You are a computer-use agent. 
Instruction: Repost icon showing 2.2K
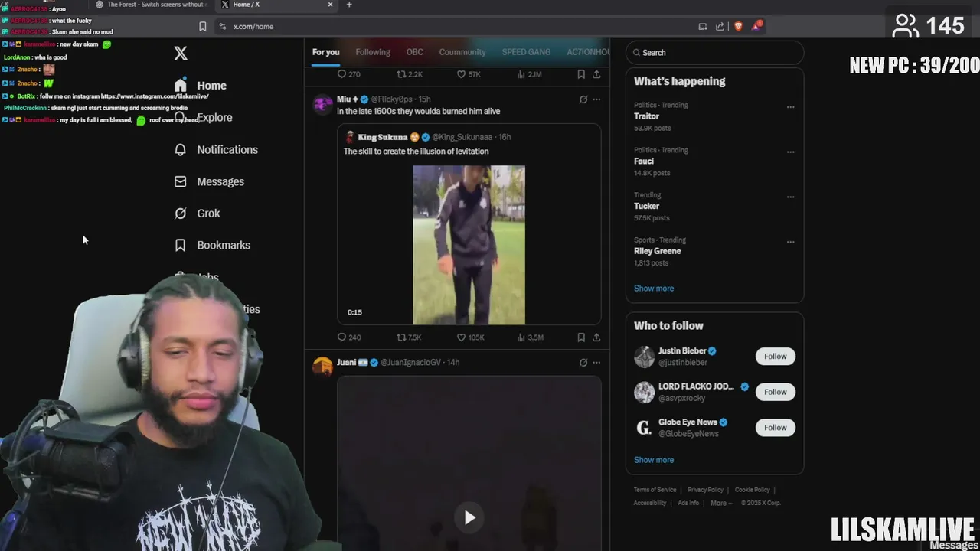coord(401,74)
